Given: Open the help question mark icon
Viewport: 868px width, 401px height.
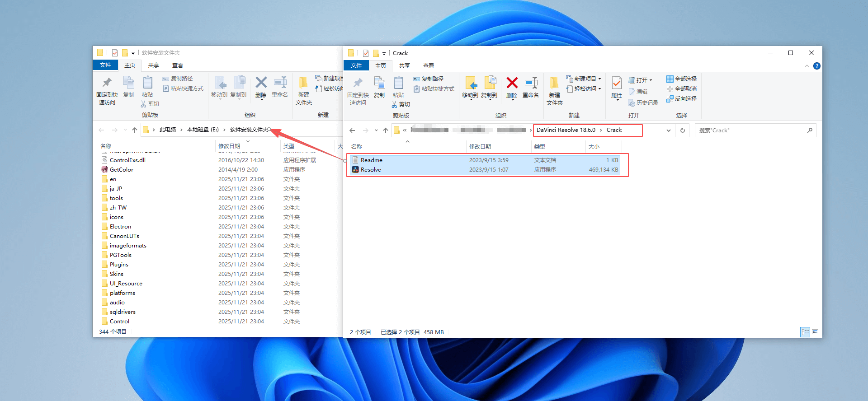Looking at the screenshot, I should tap(816, 66).
